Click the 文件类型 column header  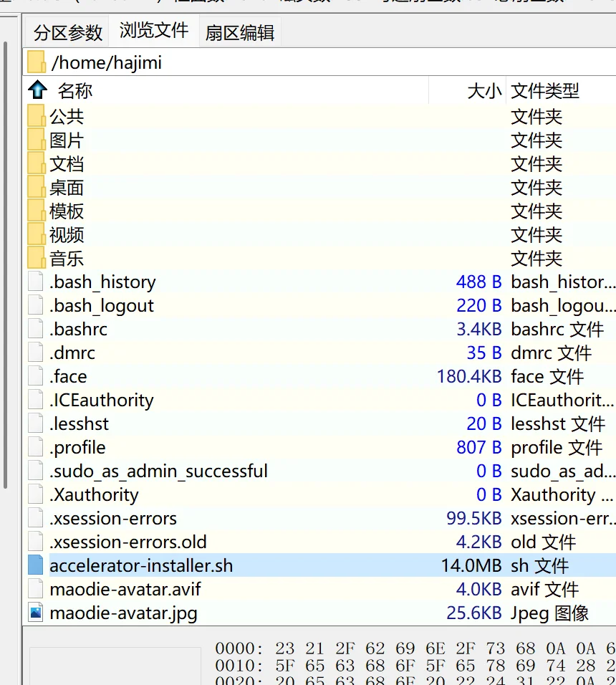tap(545, 91)
